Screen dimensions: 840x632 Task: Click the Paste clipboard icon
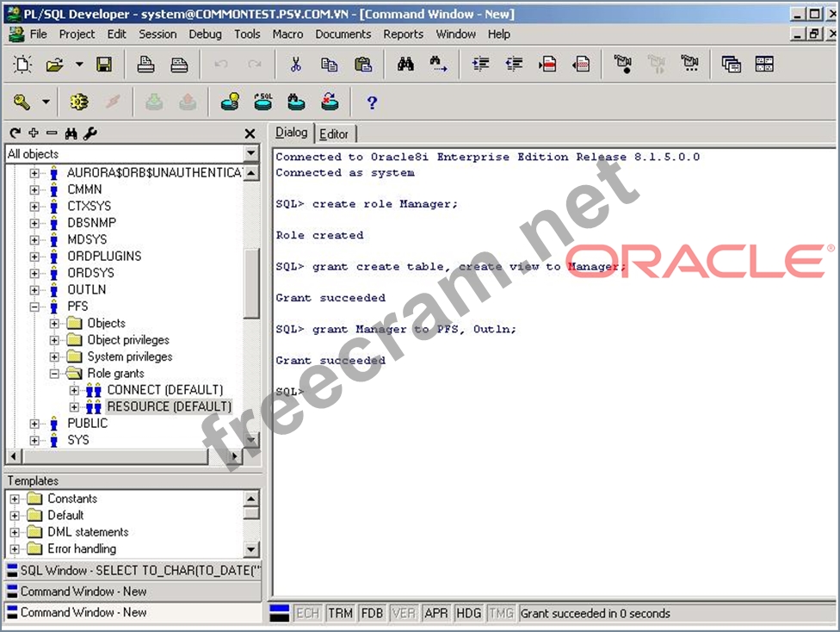pyautogui.click(x=362, y=65)
